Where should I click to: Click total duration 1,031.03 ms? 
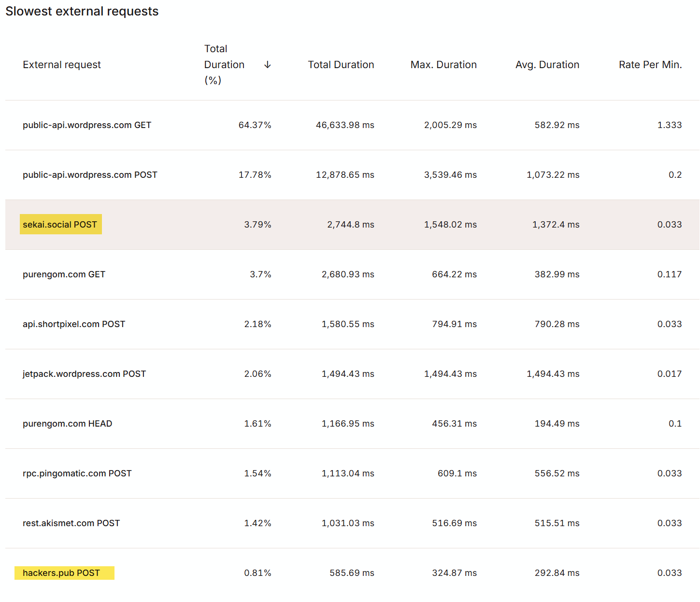click(348, 523)
